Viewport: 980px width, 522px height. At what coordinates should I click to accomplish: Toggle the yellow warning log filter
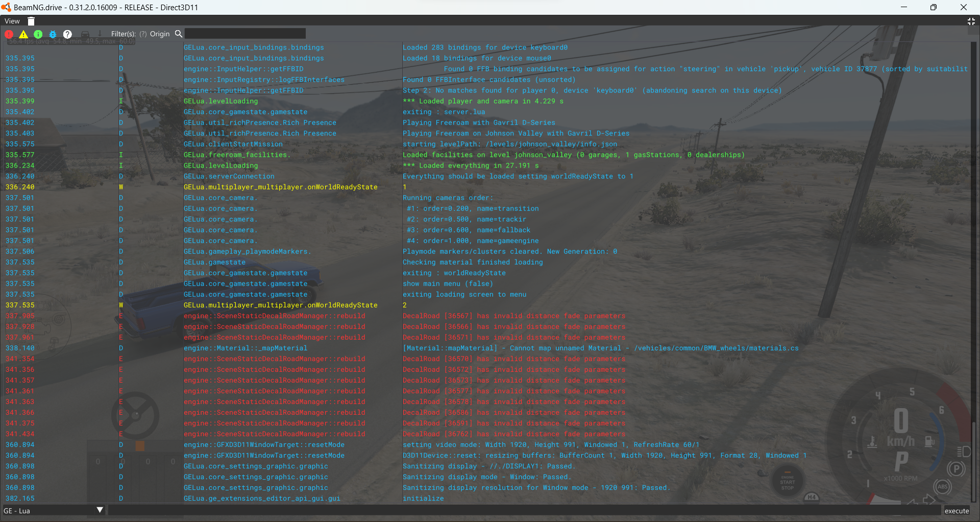coord(23,34)
